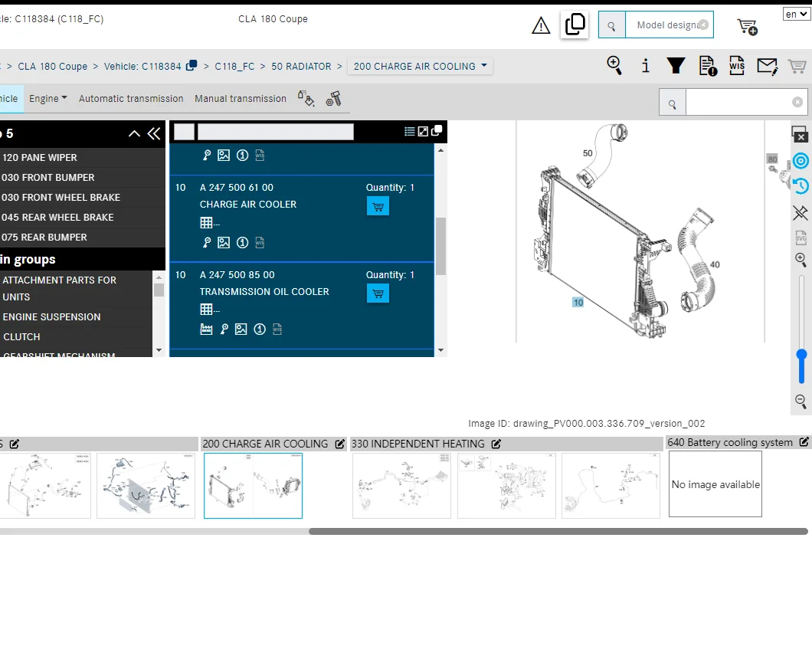The image size is (812, 672).
Task: Collapse the section with the up chevron
Action: (134, 133)
